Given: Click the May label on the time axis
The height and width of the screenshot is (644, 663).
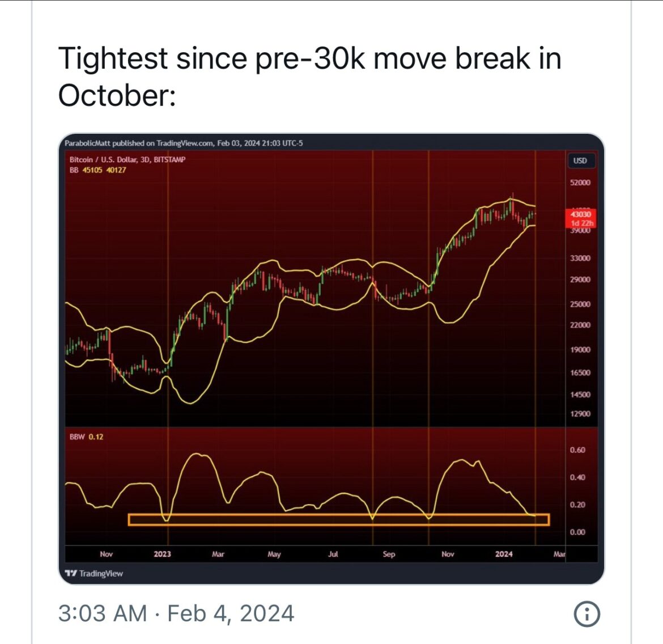Looking at the screenshot, I should point(274,554).
